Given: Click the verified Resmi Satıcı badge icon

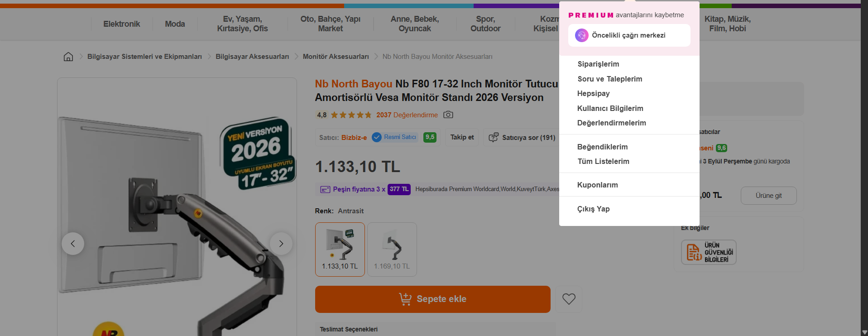Looking at the screenshot, I should click(377, 137).
